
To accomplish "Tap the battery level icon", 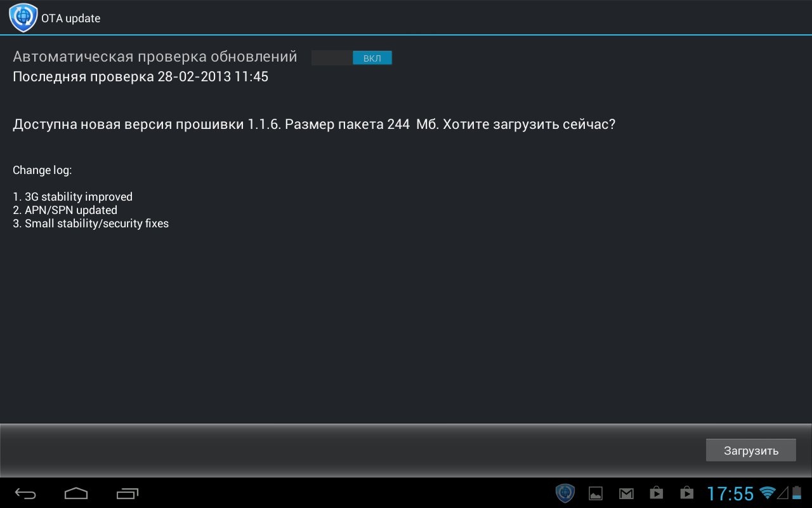I will click(796, 493).
